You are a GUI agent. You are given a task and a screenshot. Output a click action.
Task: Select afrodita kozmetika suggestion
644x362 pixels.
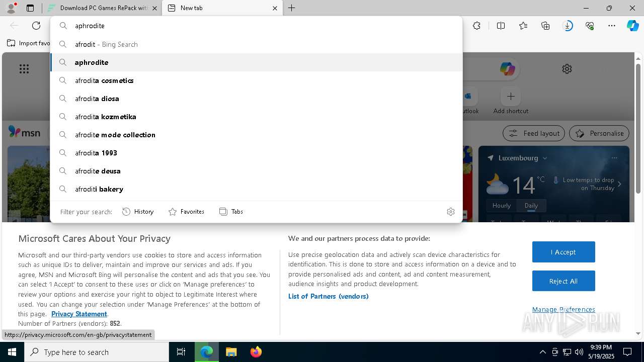click(256, 117)
